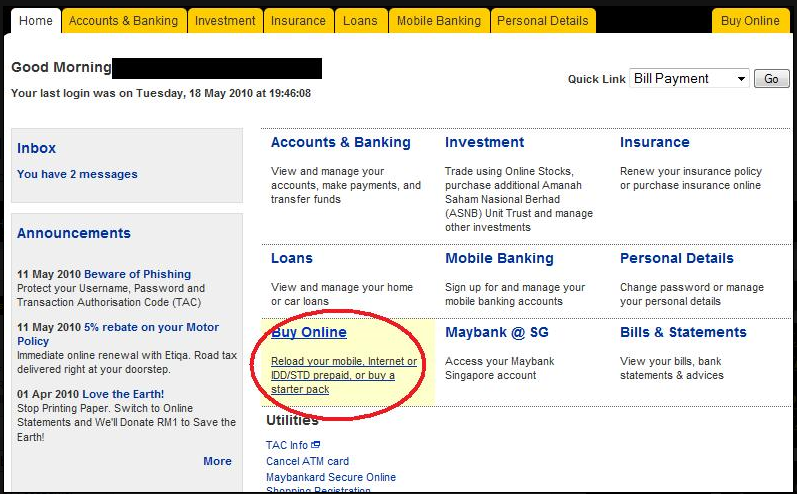The image size is (797, 494).
Task: Open the Announcements heading
Action: point(74,233)
